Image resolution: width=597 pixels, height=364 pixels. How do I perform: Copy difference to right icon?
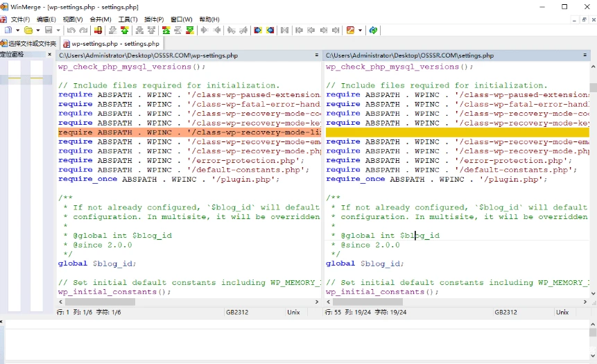tap(205, 30)
